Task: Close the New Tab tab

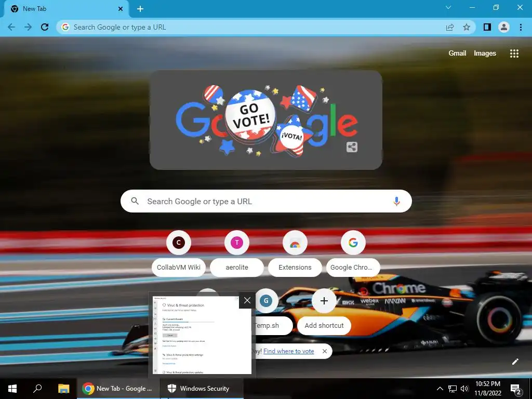Action: click(x=121, y=9)
